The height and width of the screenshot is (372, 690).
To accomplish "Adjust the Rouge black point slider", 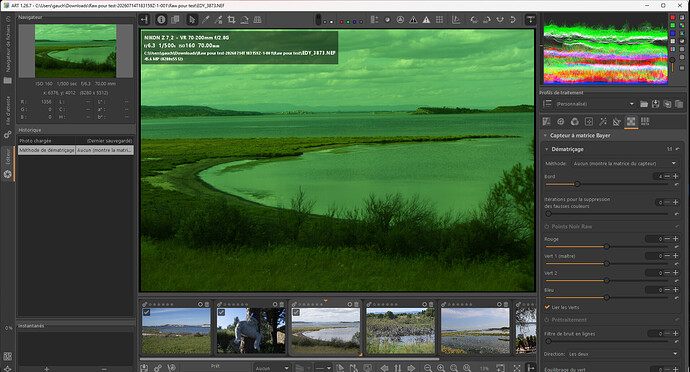I will pos(607,247).
